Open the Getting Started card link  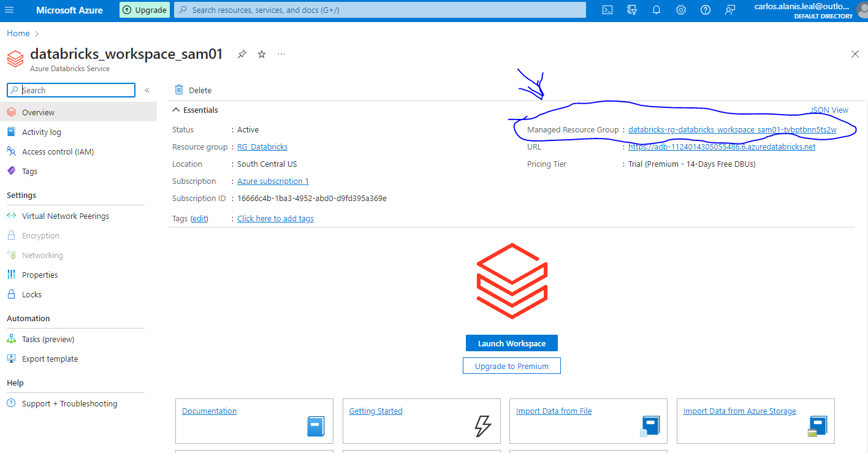click(376, 411)
